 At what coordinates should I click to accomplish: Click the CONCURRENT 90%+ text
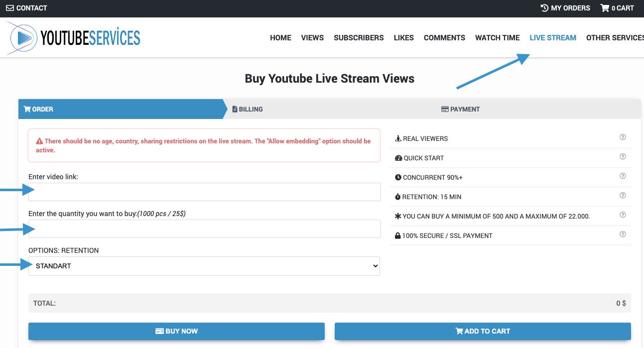tap(433, 177)
